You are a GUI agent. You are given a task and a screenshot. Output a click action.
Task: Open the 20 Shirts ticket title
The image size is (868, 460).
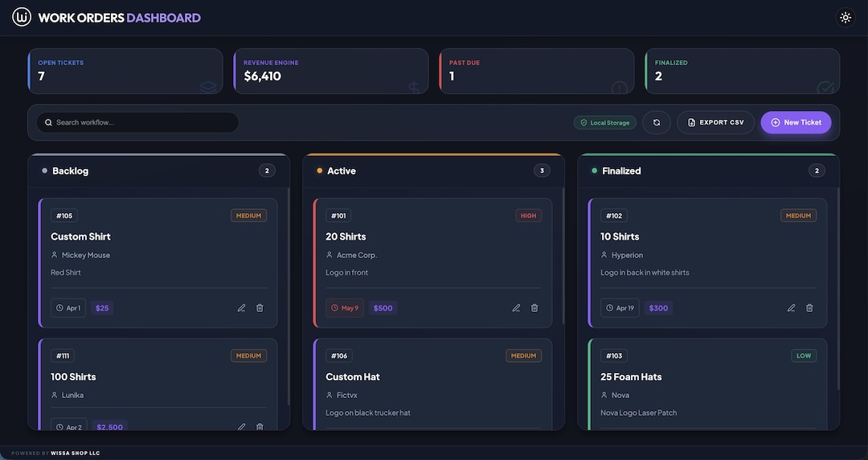[346, 236]
